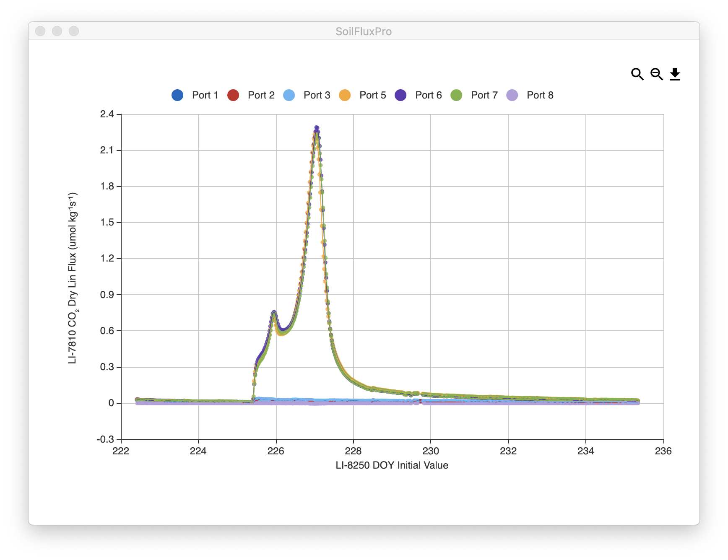This screenshot has width=728, height=560.
Task: Toggle the Port 1 dark blue legend circle
Action: pos(177,95)
